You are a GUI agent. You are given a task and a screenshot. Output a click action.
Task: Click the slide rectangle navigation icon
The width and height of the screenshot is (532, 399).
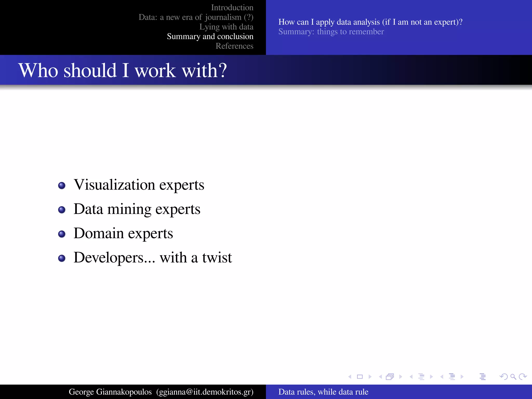tap(360, 377)
